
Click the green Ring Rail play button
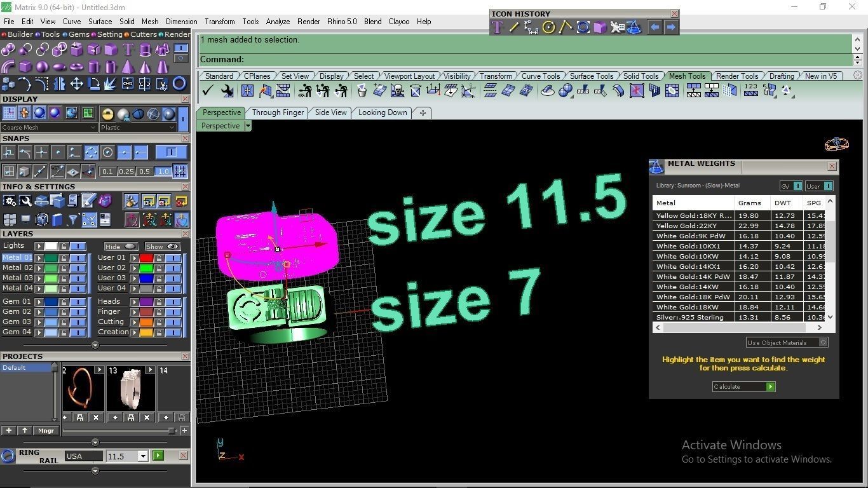pos(158,456)
